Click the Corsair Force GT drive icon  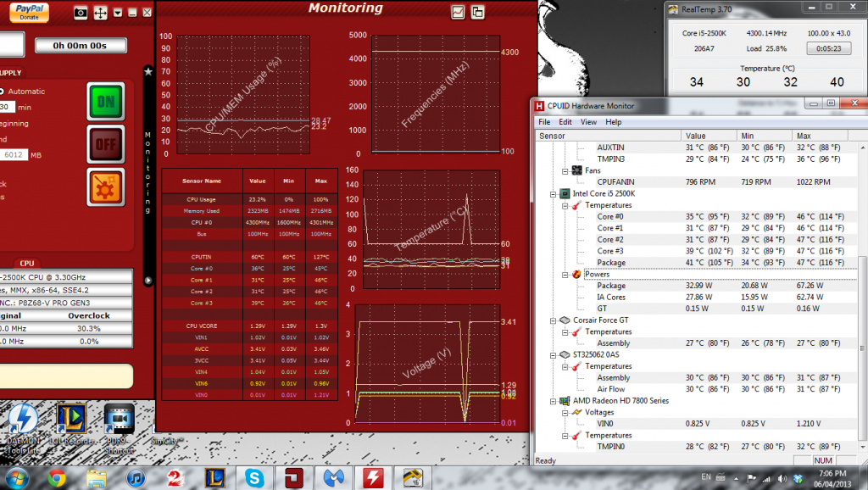click(564, 320)
